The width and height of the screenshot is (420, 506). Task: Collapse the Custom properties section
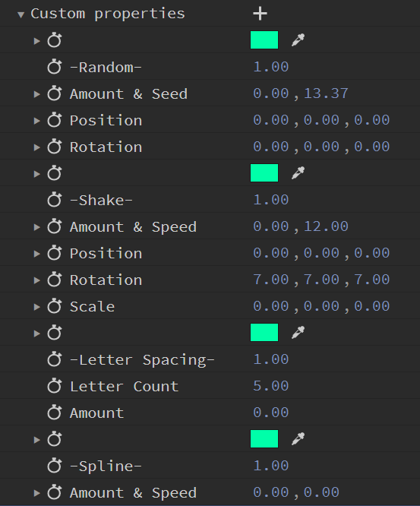[x=21, y=14]
